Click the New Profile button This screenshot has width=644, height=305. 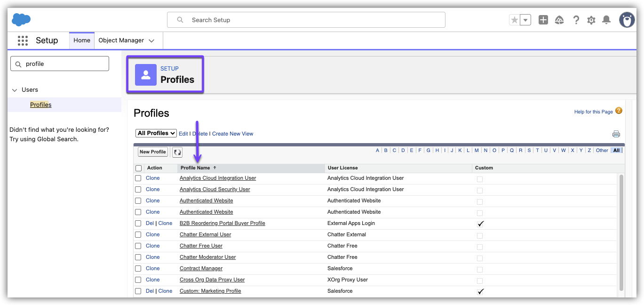[152, 152]
